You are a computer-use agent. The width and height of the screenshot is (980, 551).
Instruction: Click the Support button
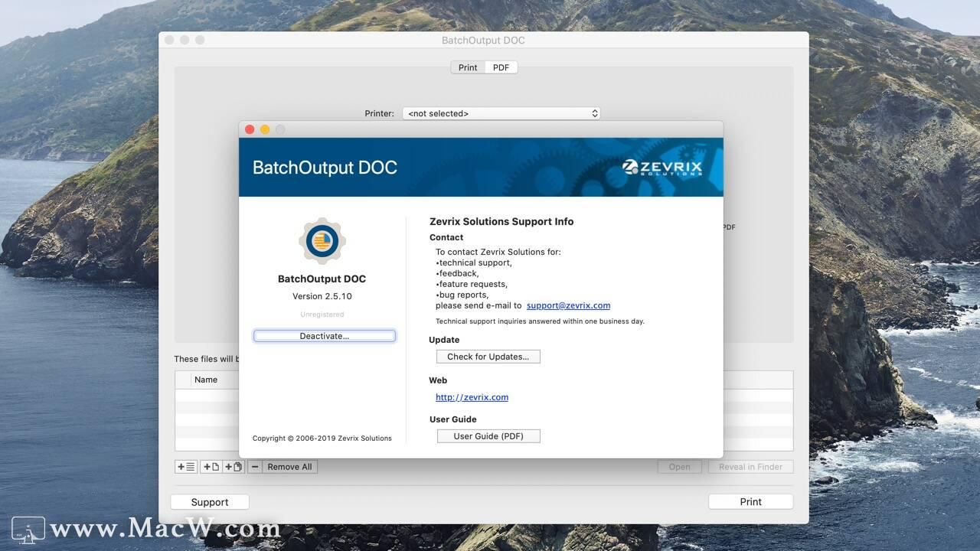click(209, 501)
